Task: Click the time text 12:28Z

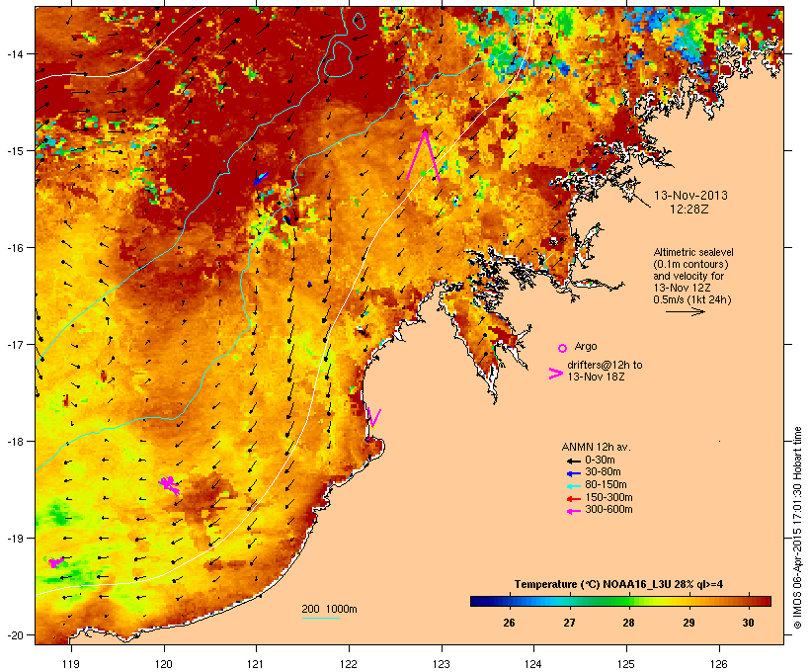Action: [x=689, y=210]
